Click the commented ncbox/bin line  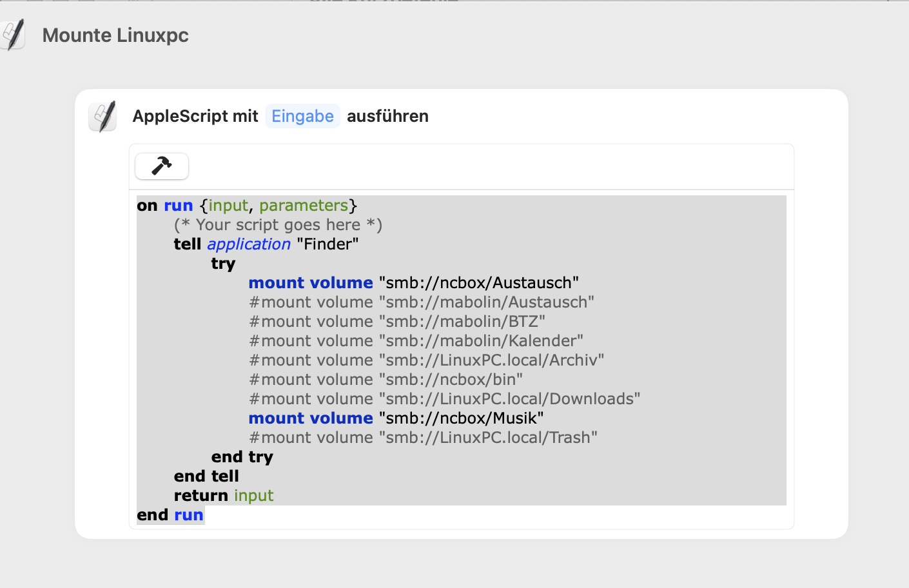pos(386,380)
